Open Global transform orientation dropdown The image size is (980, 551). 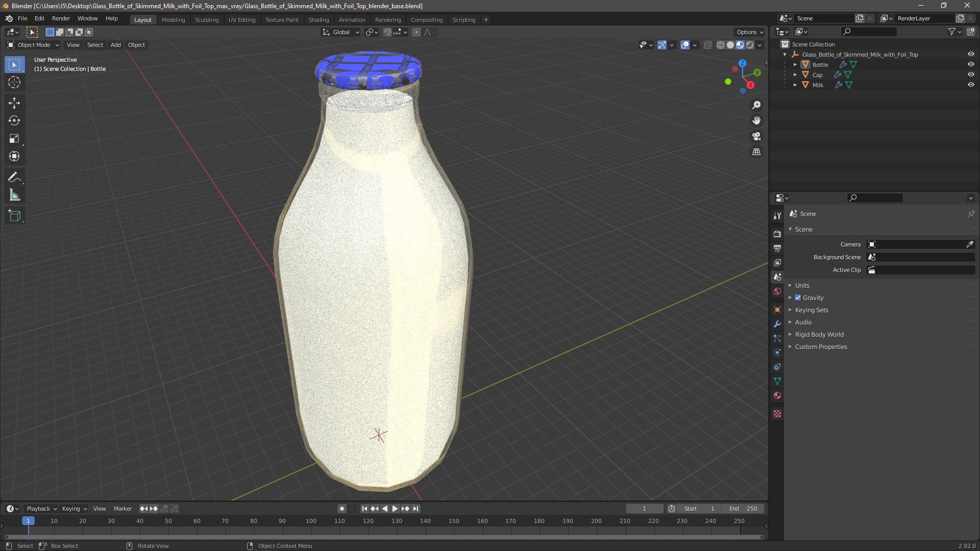coord(340,32)
